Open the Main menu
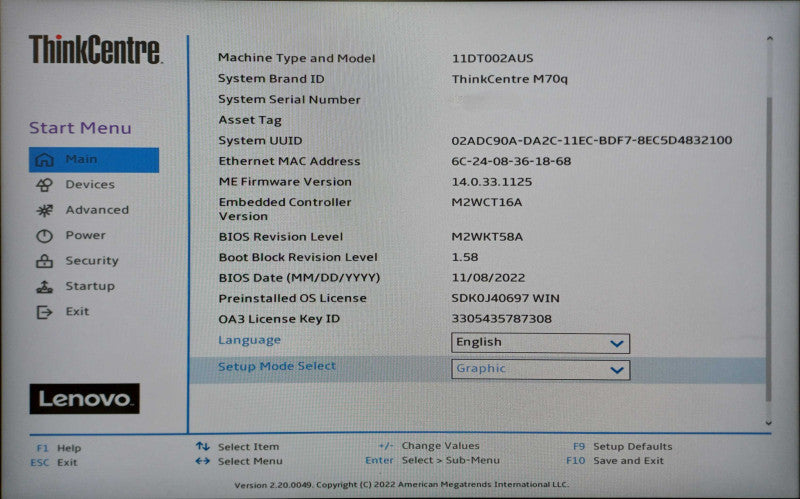This screenshot has width=800, height=499. (x=94, y=160)
